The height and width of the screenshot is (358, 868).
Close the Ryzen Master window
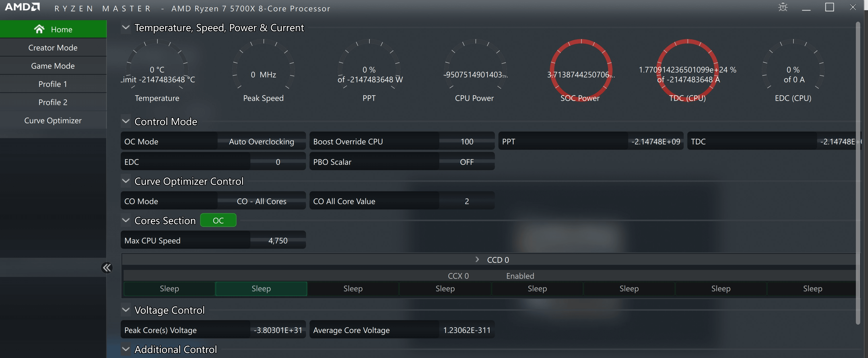pos(852,7)
